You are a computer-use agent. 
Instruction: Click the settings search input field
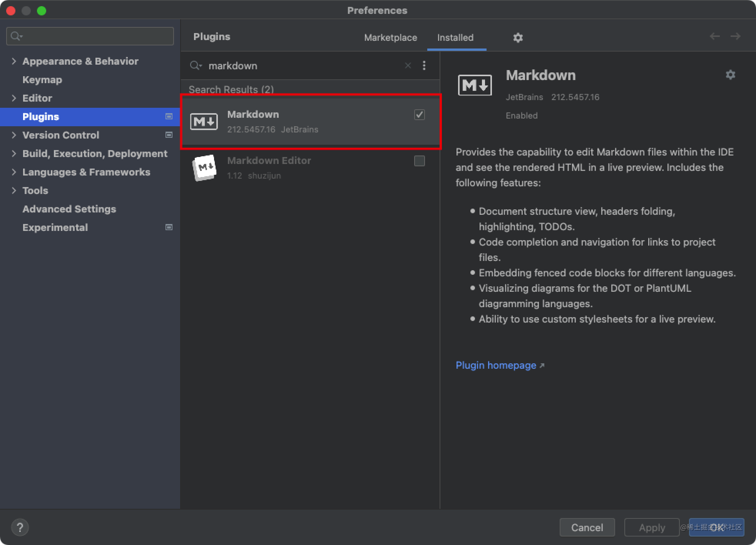[96, 36]
